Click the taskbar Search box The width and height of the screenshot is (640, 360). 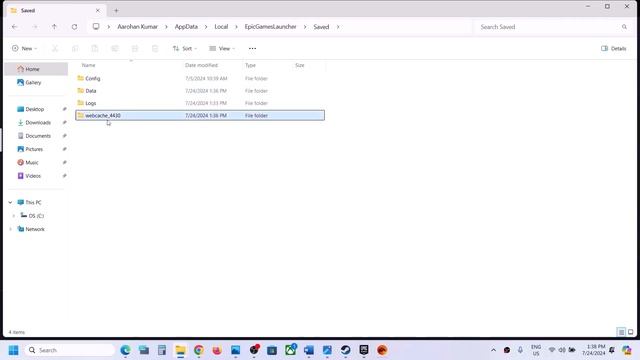point(69,350)
